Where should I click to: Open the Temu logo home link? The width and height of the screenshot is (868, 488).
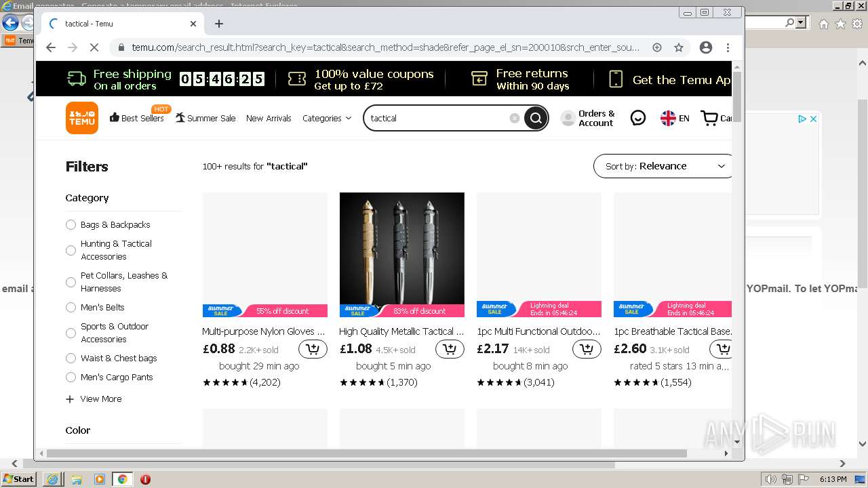[82, 118]
